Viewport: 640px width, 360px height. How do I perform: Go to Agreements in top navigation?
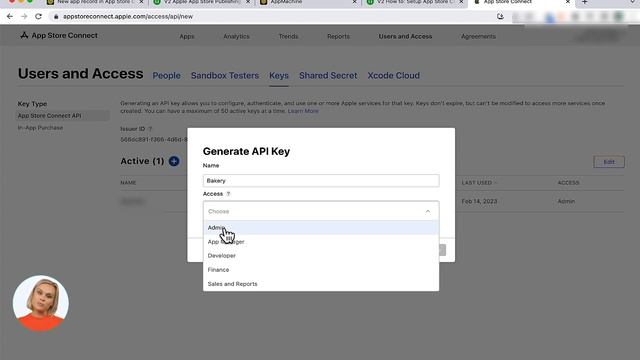click(478, 36)
